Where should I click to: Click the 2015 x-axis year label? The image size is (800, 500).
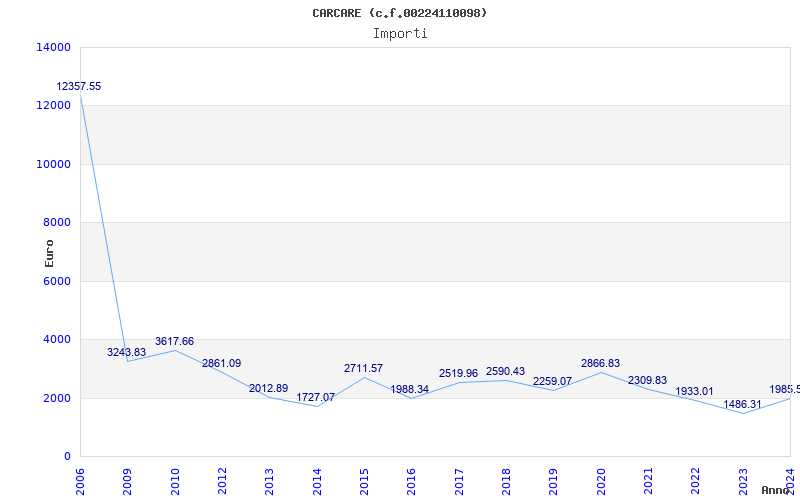[364, 481]
